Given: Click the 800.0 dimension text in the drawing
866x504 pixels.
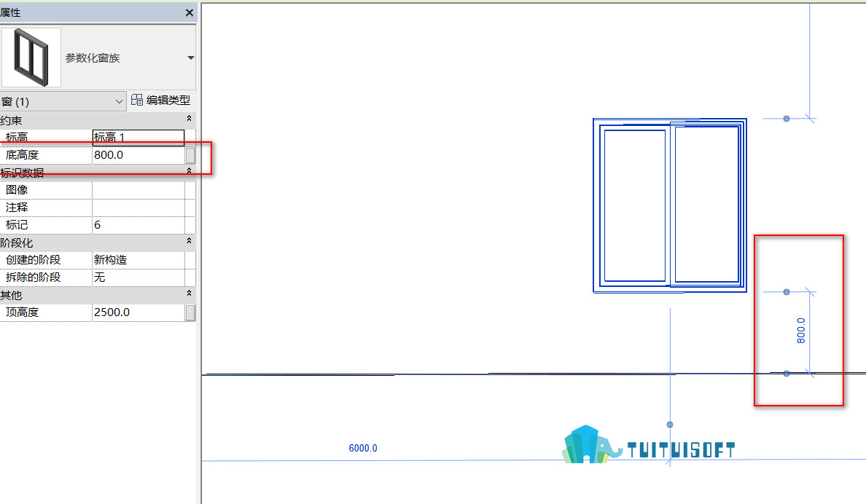Looking at the screenshot, I should coord(801,331).
